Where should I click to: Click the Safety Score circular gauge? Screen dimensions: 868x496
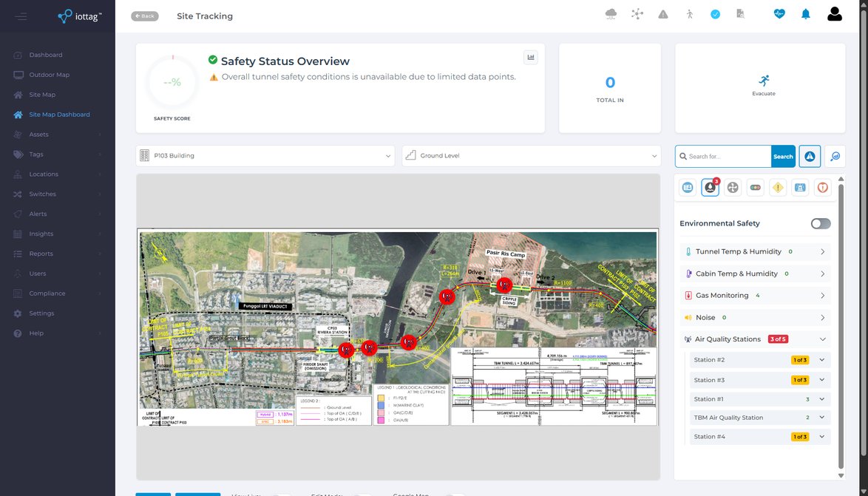pos(172,83)
